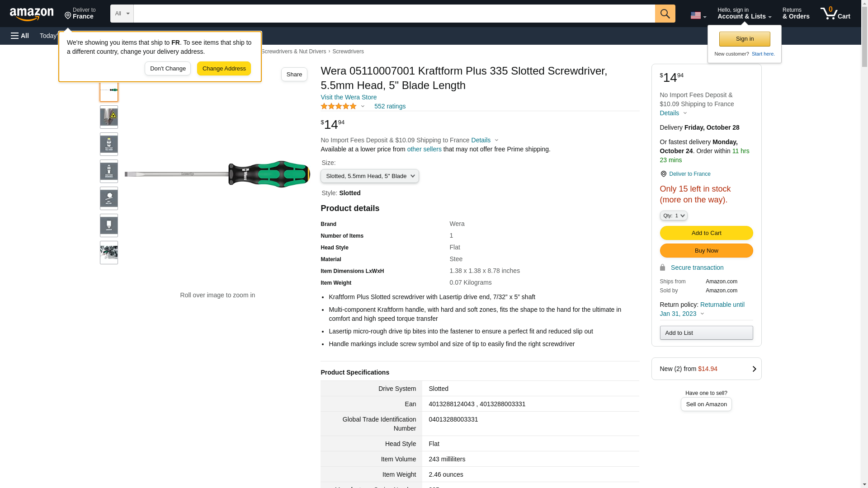Click the Buy Now button
The height and width of the screenshot is (488, 868).
706,251
